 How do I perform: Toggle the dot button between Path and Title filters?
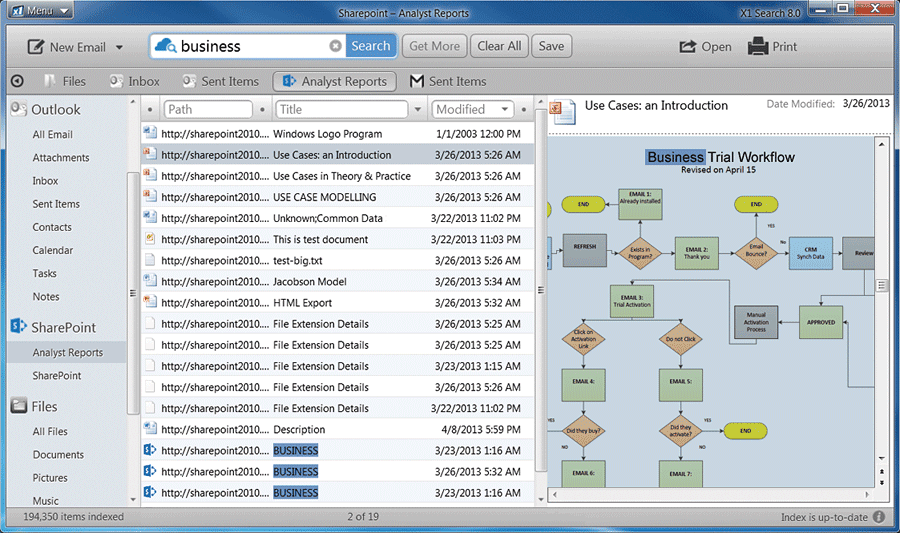pyautogui.click(x=262, y=110)
